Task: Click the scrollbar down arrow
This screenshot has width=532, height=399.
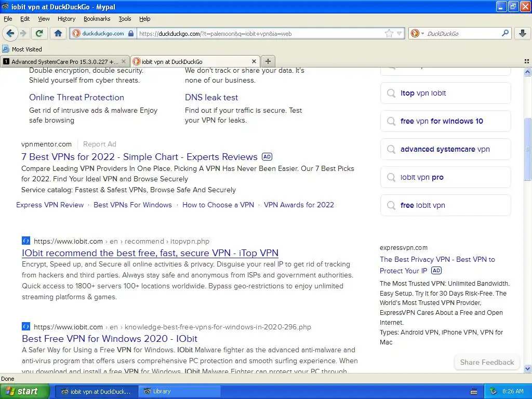Action: click(x=527, y=368)
